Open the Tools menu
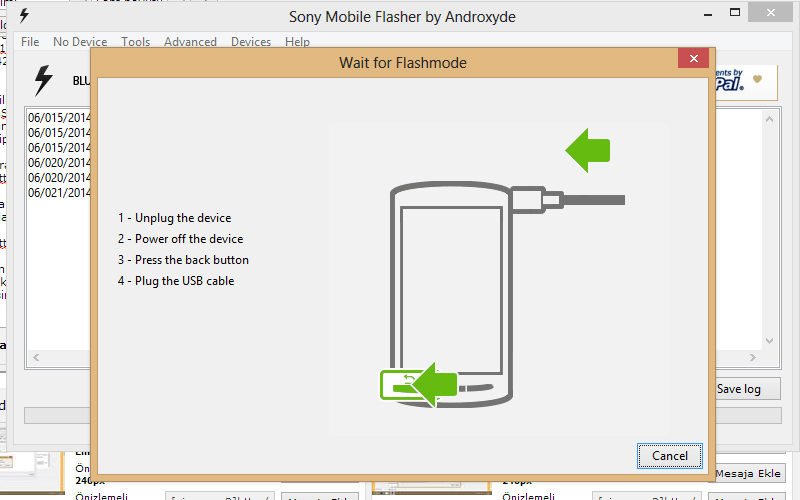This screenshot has width=800, height=500. point(135,42)
